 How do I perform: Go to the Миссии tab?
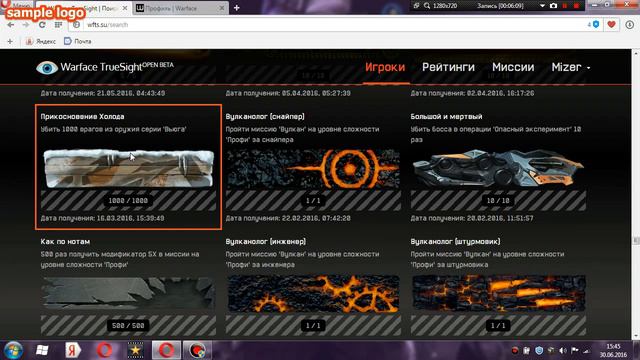(513, 67)
